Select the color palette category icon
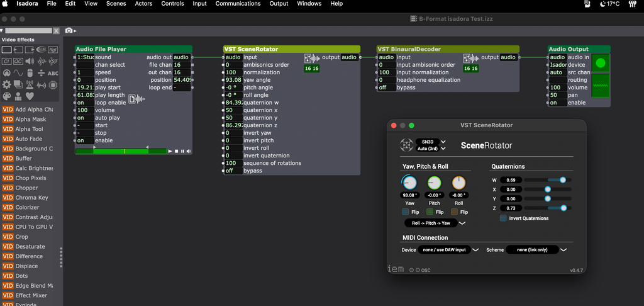The image size is (644, 306). [6, 96]
